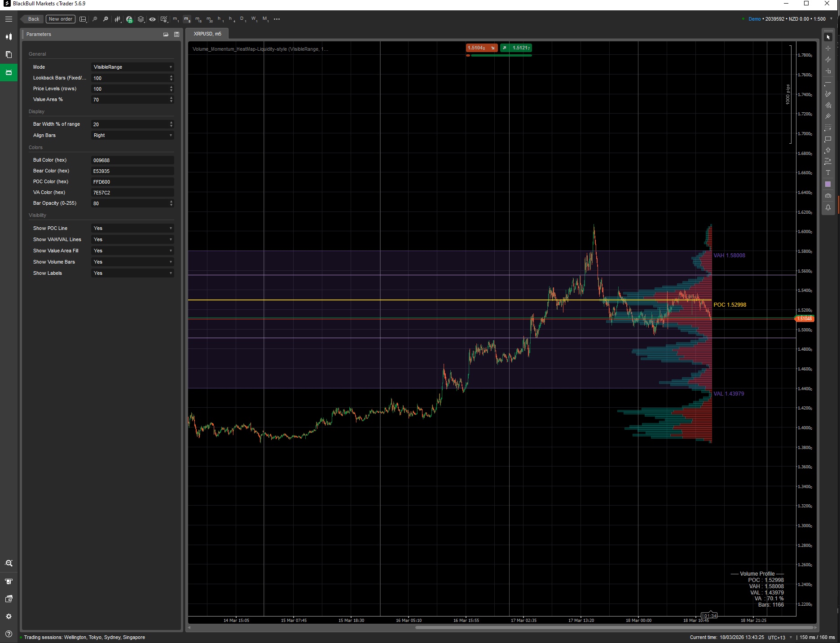The image size is (840, 643).
Task: Open the chart settings icon on the toolbar
Action: click(164, 19)
